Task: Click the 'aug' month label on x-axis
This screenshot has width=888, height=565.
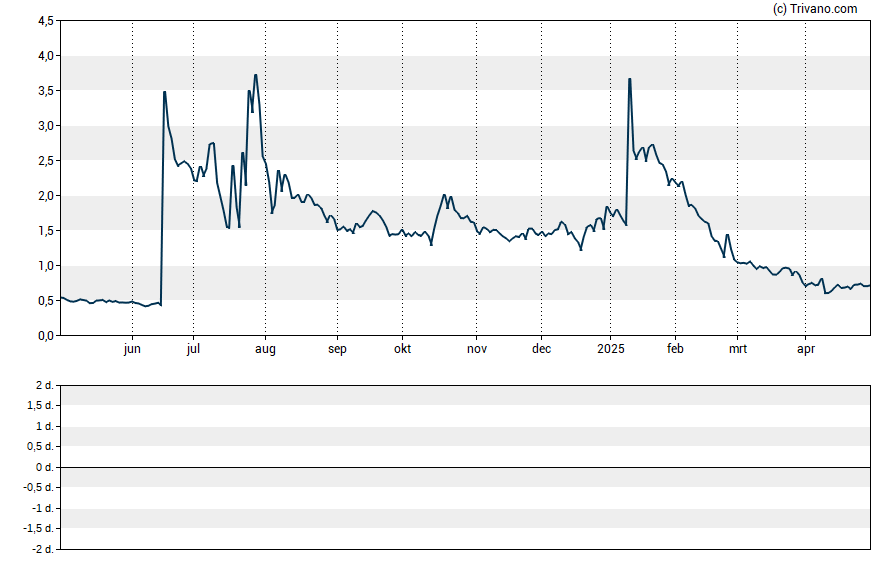Action: (x=265, y=349)
